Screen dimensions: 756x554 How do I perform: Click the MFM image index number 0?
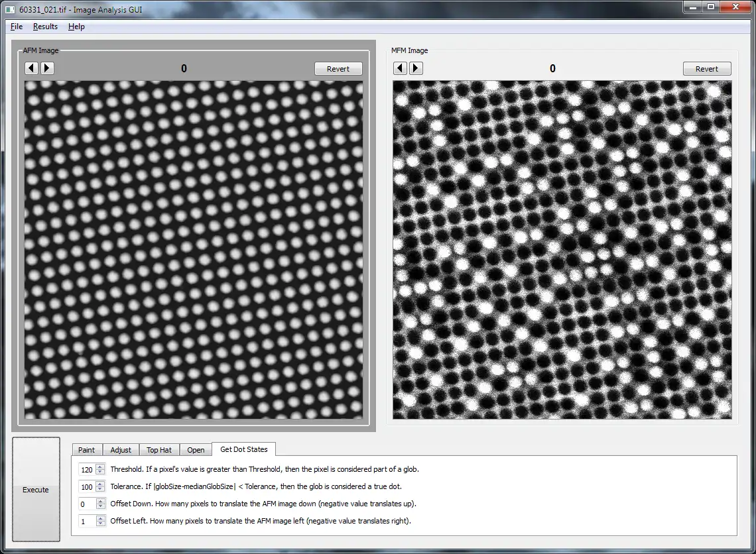click(x=552, y=68)
